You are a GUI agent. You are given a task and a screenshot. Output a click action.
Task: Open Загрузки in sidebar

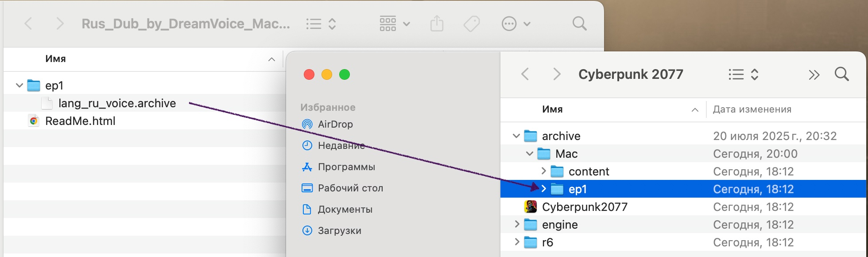[x=339, y=230]
